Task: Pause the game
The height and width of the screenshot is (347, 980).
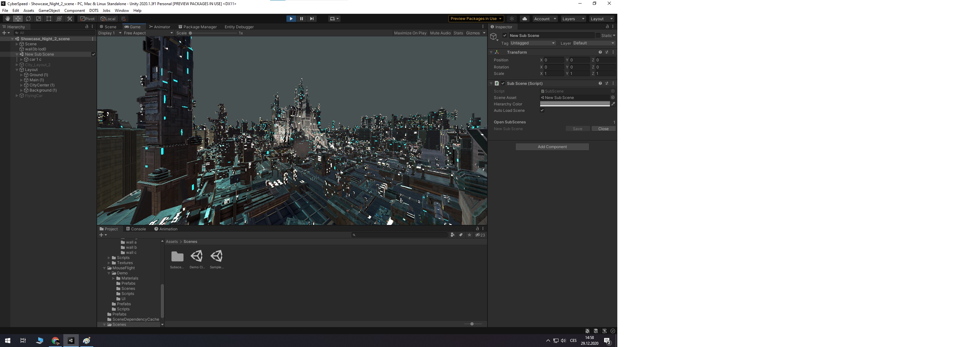Action: point(301,19)
